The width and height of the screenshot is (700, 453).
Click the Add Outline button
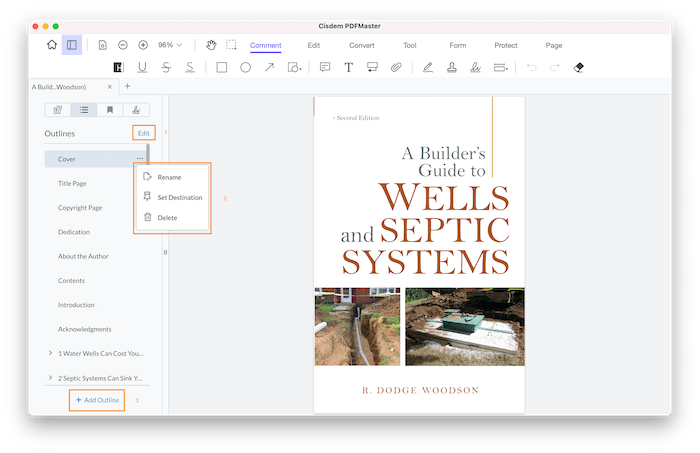click(x=97, y=400)
